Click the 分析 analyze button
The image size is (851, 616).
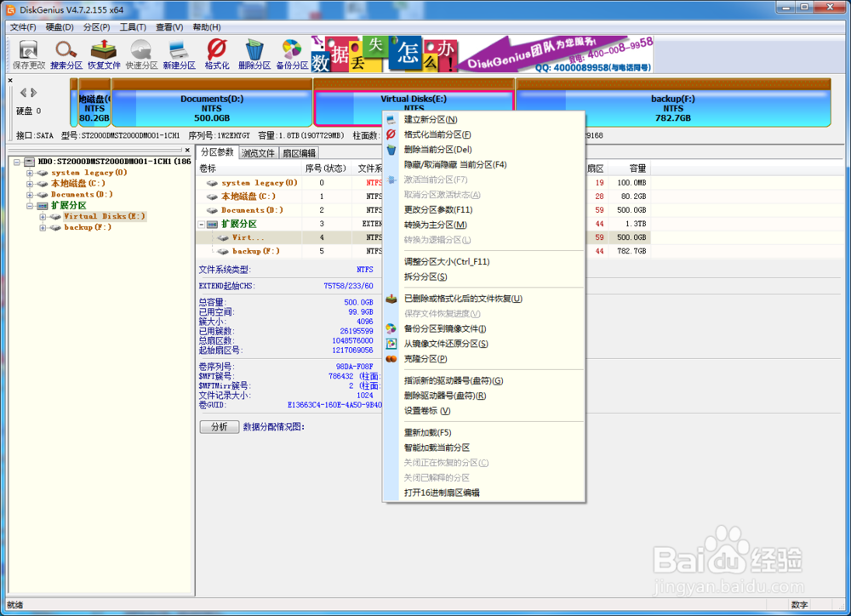coord(220,427)
